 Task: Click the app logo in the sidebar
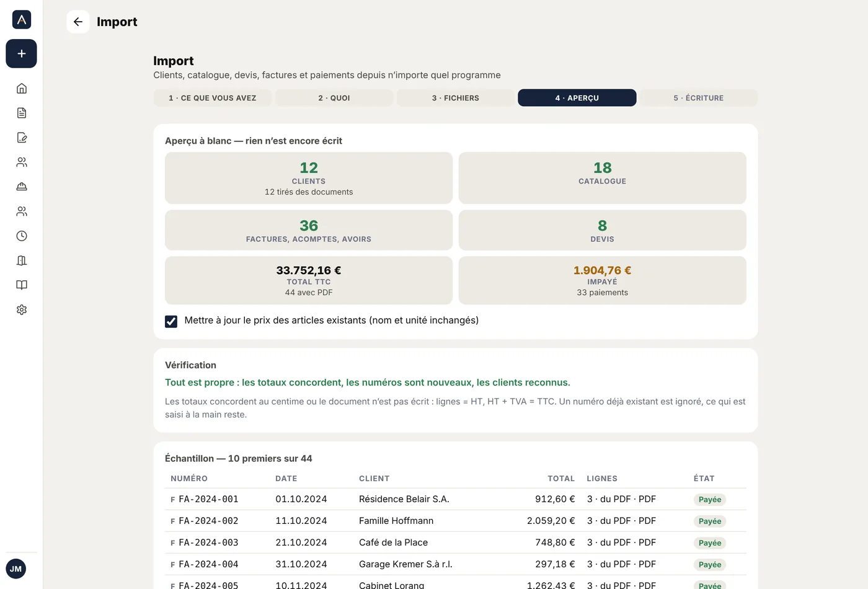click(x=22, y=20)
